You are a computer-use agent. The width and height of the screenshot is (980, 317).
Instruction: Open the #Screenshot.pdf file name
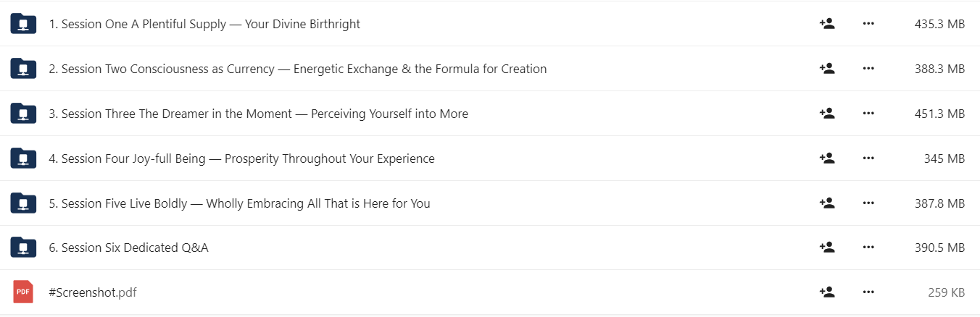coord(93,292)
